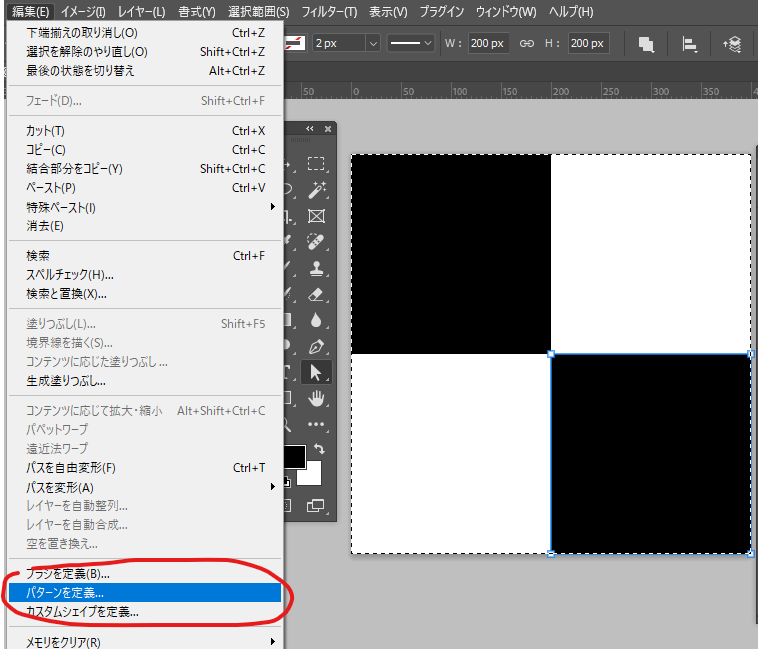Select the Eraser tool
This screenshot has height=649, width=758.
tap(317, 294)
